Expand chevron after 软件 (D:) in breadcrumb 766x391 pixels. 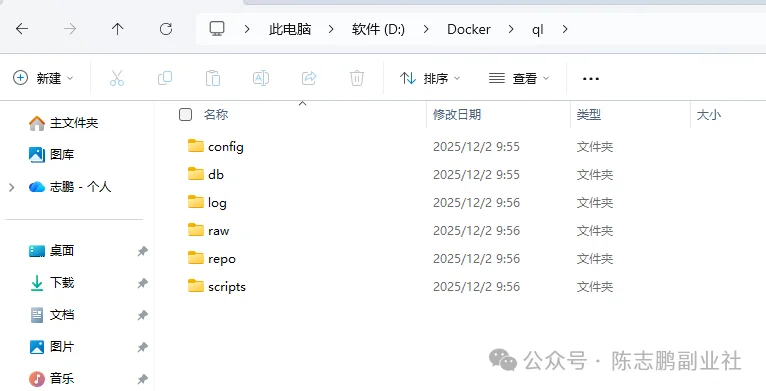point(426,29)
